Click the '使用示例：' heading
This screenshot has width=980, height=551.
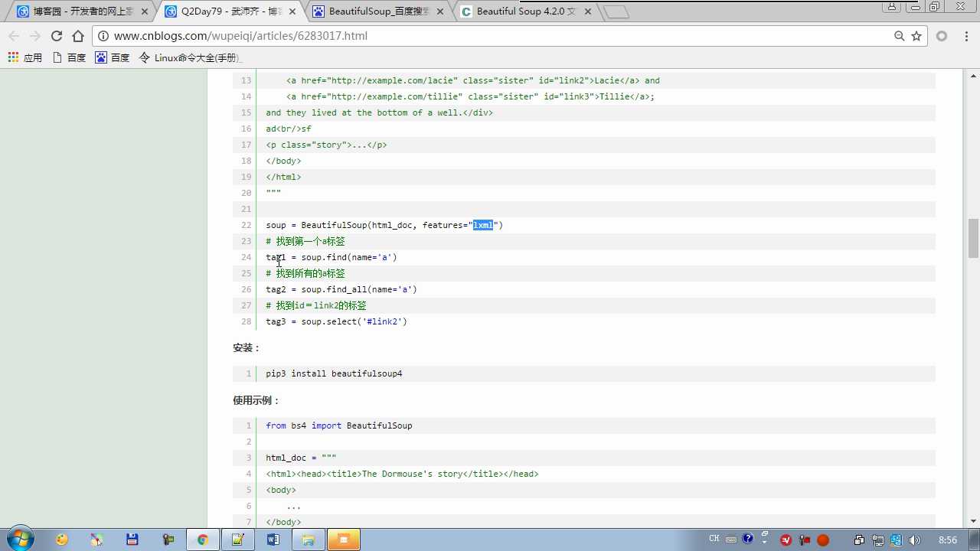(x=257, y=400)
